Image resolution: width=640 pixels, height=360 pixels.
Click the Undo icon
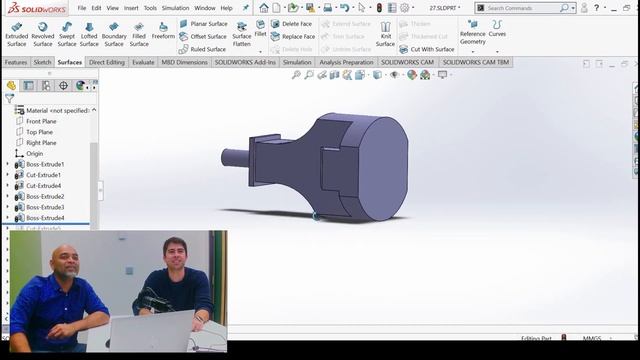345,8
